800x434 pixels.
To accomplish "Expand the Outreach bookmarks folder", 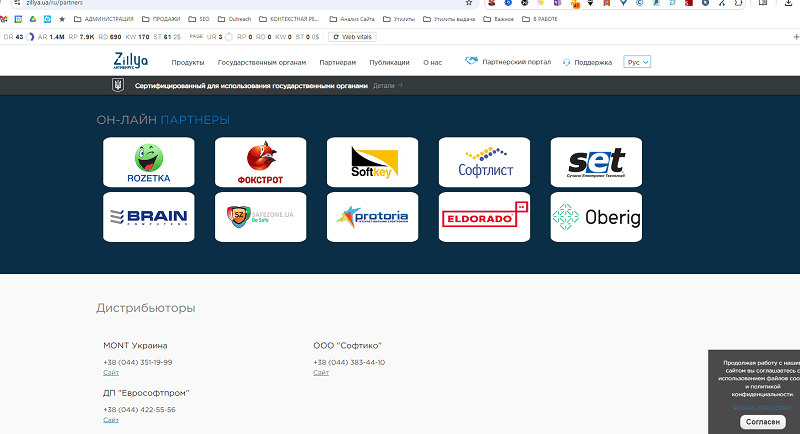I will (x=234, y=19).
